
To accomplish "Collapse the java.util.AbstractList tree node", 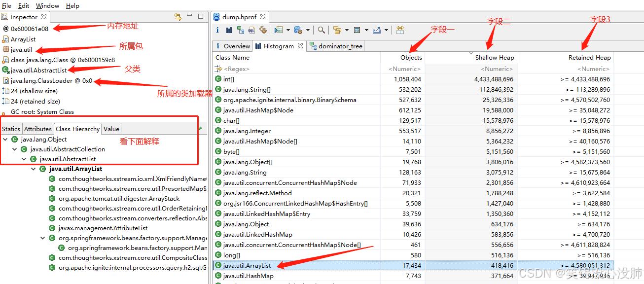I will pos(24,159).
